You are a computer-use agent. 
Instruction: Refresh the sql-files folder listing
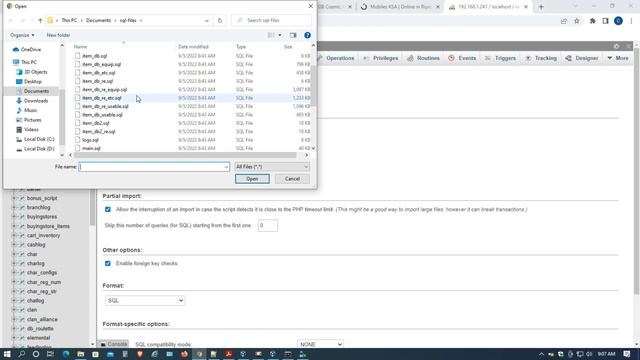pos(220,20)
